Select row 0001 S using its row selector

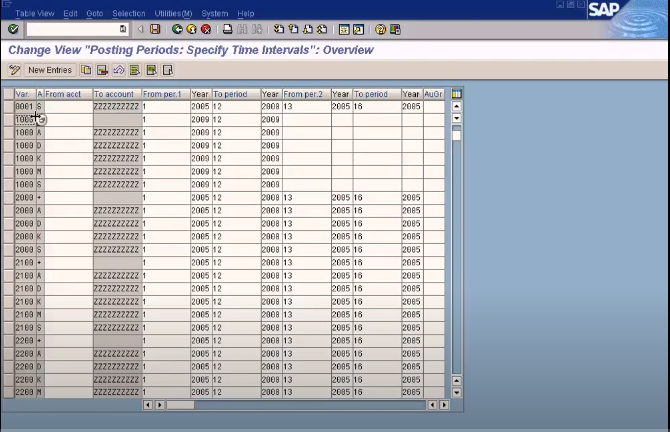point(9,106)
